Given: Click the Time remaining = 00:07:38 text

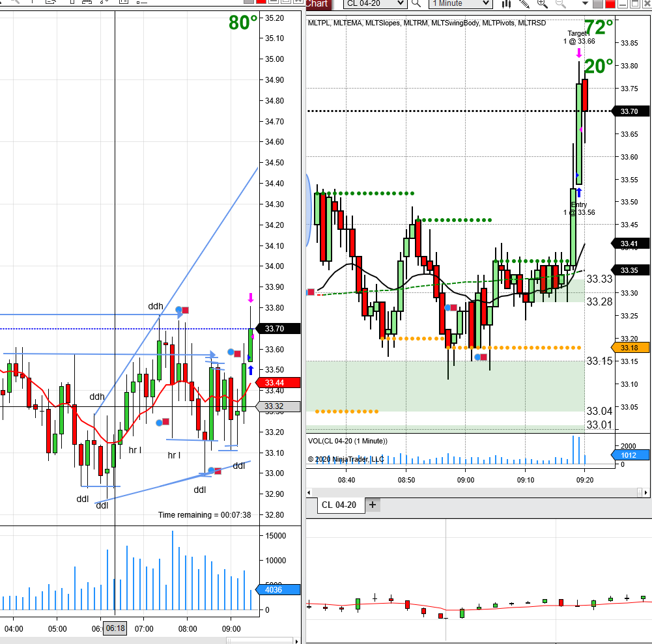Looking at the screenshot, I should (205, 514).
